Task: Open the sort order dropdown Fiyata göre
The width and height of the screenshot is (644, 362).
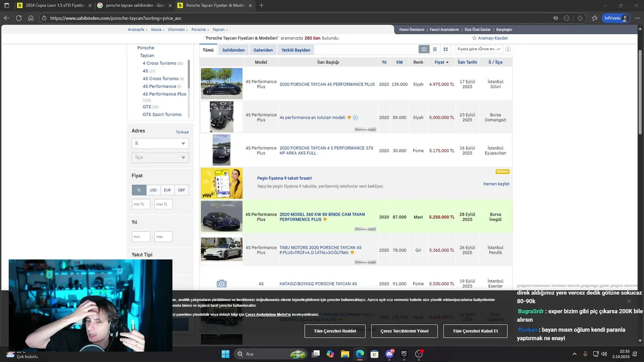Action: click(x=478, y=49)
